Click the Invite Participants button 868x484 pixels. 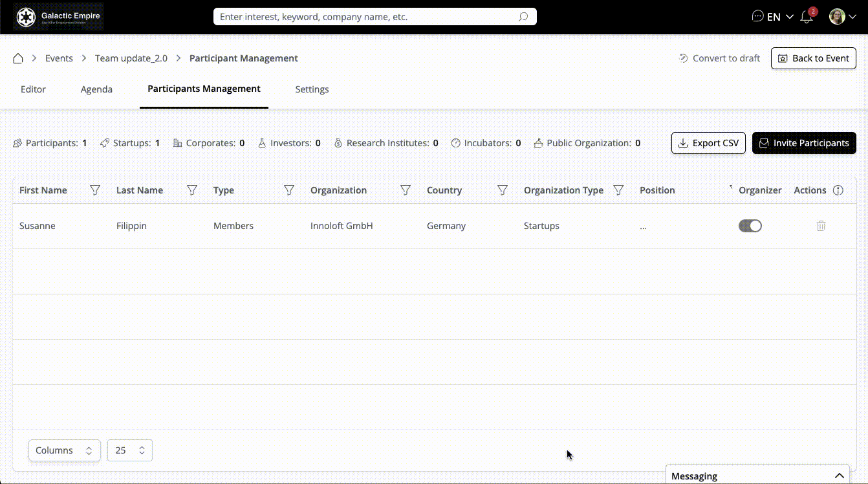pos(804,143)
